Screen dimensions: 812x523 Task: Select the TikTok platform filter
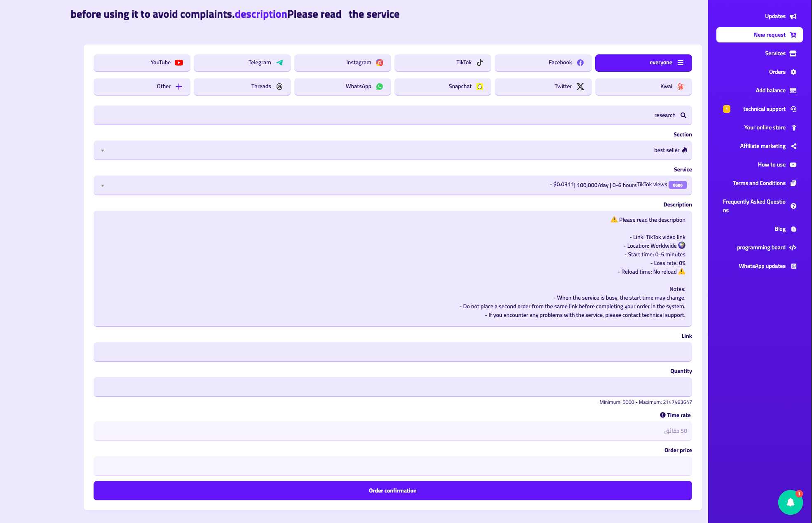point(442,63)
